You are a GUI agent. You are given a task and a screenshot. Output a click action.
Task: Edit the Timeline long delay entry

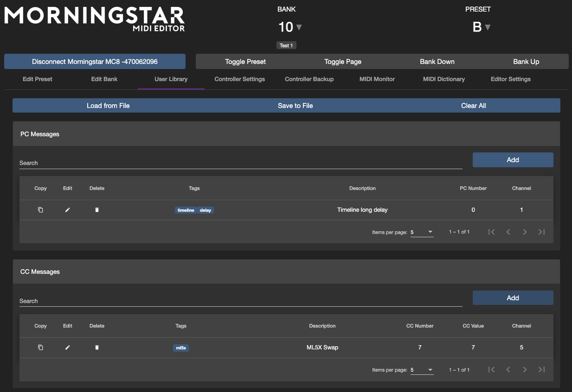pyautogui.click(x=68, y=210)
